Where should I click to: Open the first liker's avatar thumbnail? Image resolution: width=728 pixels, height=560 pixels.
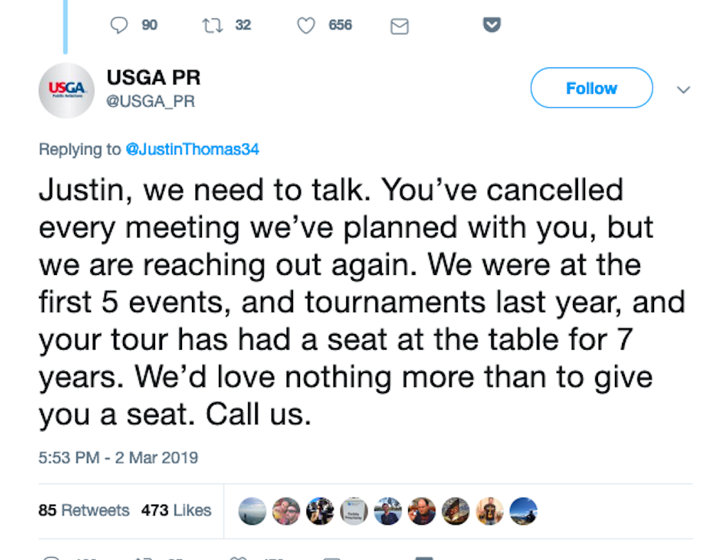pyautogui.click(x=252, y=511)
